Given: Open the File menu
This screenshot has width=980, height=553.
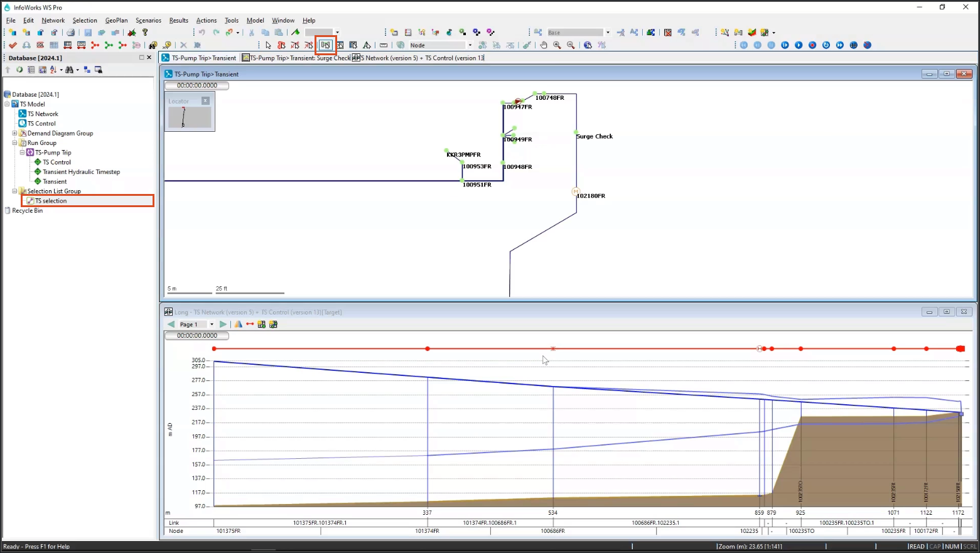Looking at the screenshot, I should point(11,21).
